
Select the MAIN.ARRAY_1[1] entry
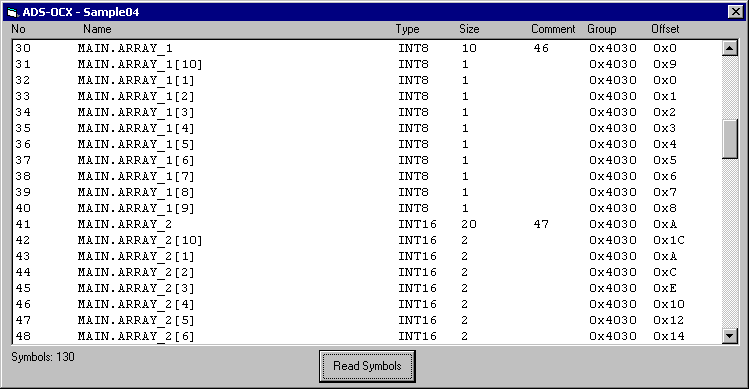(x=136, y=80)
